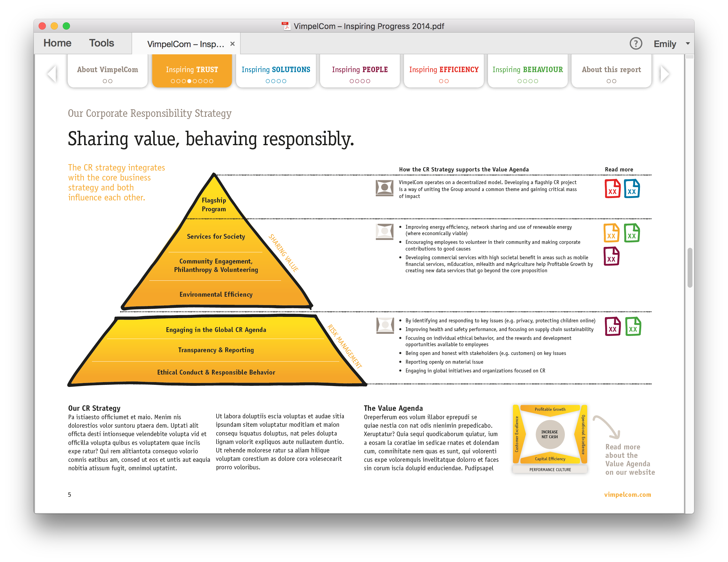Viewport: 728px width, 562px height.
Task: Click Engaging in the Global CR Agenda layer
Action: 216,330
